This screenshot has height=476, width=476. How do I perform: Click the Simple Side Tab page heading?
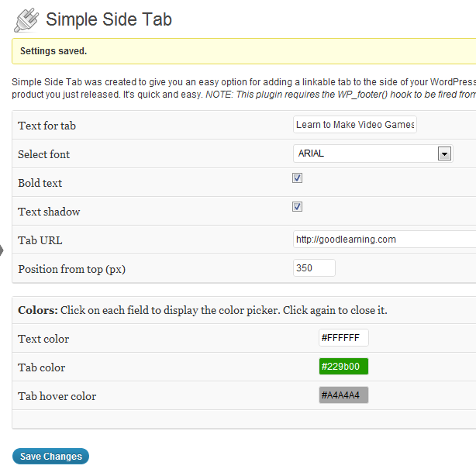109,19
